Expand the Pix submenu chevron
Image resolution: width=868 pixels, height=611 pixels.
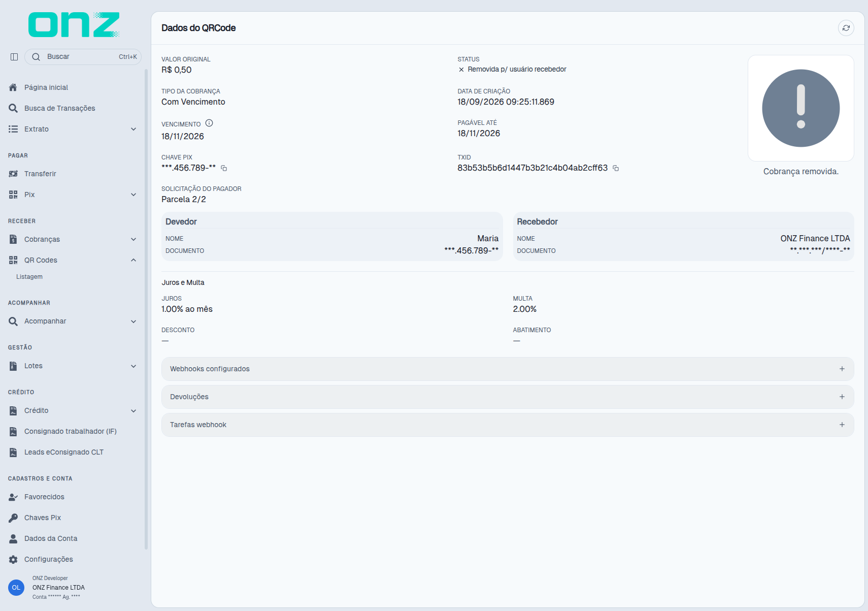[133, 195]
